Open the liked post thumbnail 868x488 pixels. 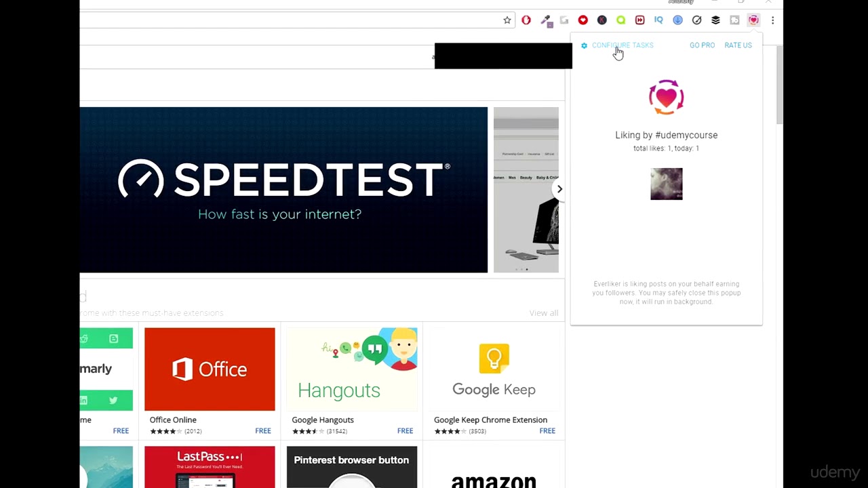tap(667, 184)
